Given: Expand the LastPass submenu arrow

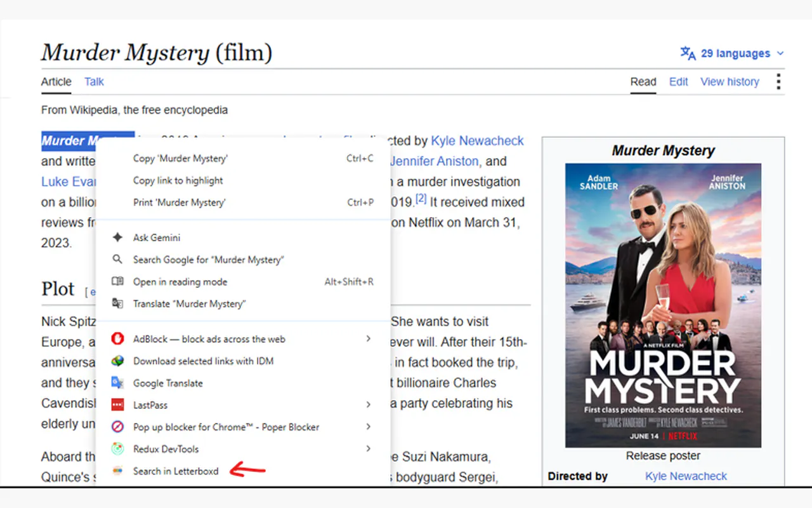Looking at the screenshot, I should point(368,405).
